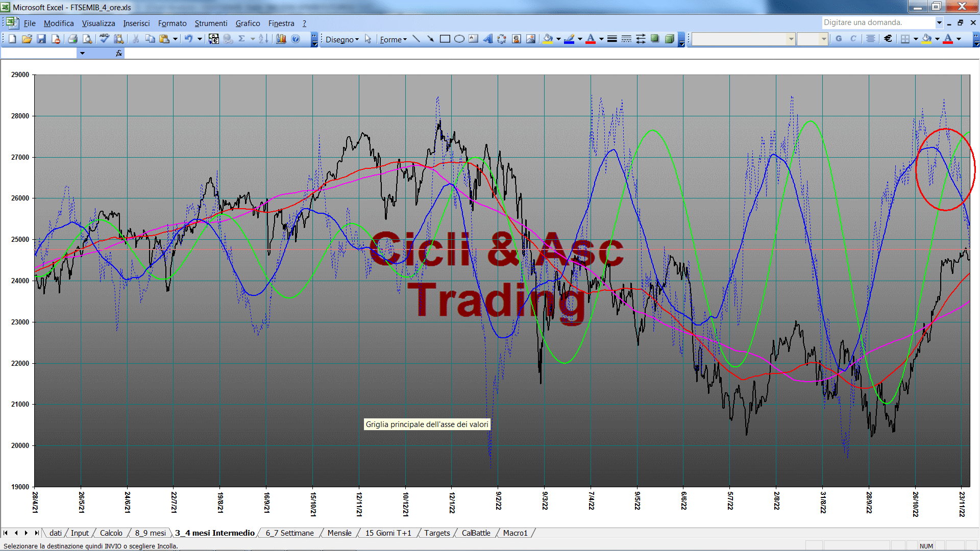
Task: Save the workbook with the floppy disk icon
Action: pos(41,39)
